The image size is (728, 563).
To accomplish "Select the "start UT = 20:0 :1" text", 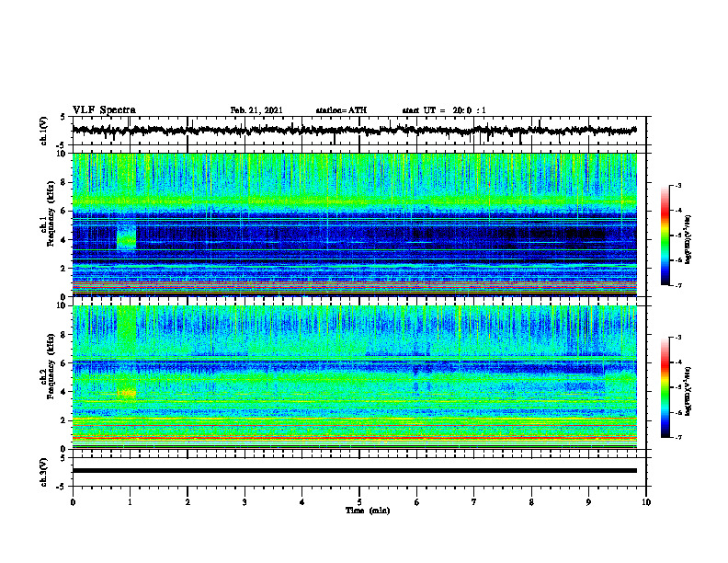I will 444,110.
